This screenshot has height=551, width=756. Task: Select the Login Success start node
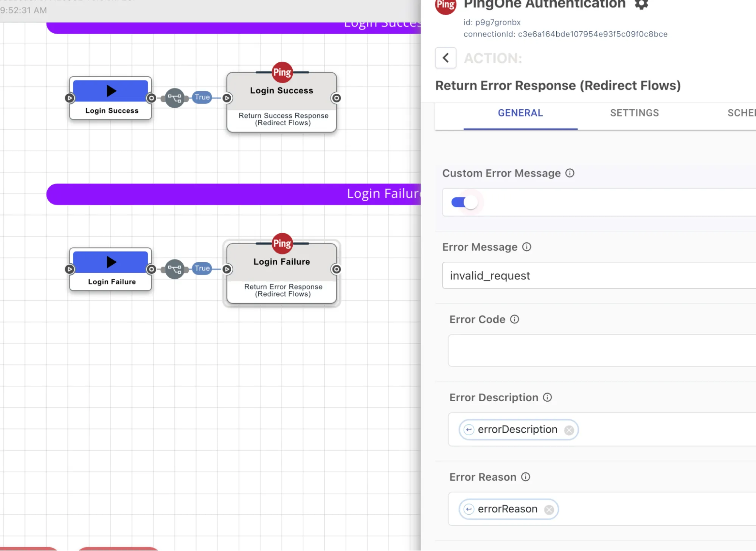(110, 98)
